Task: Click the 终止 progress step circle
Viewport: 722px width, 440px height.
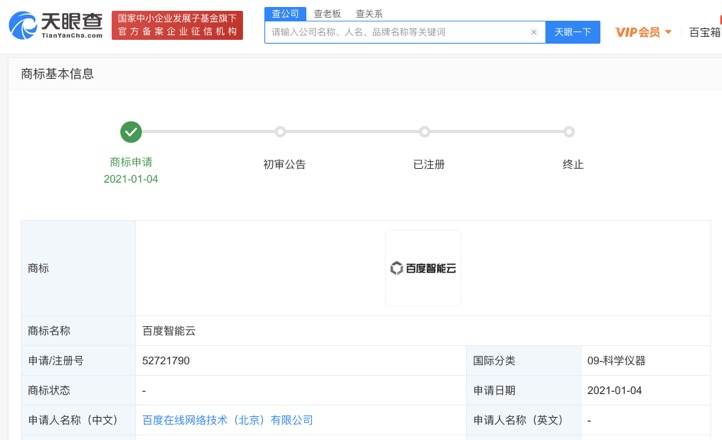Action: 569,132
